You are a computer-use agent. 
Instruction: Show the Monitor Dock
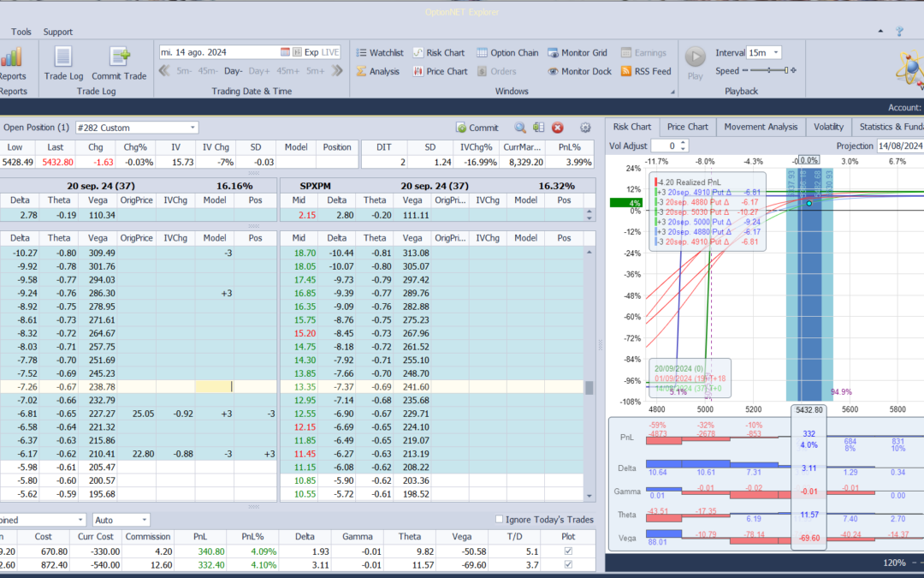pos(579,72)
